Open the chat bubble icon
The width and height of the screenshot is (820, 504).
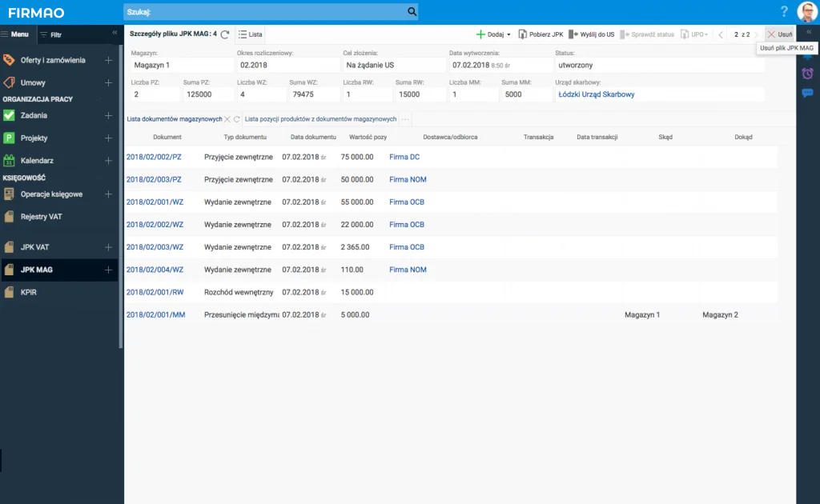(807, 93)
